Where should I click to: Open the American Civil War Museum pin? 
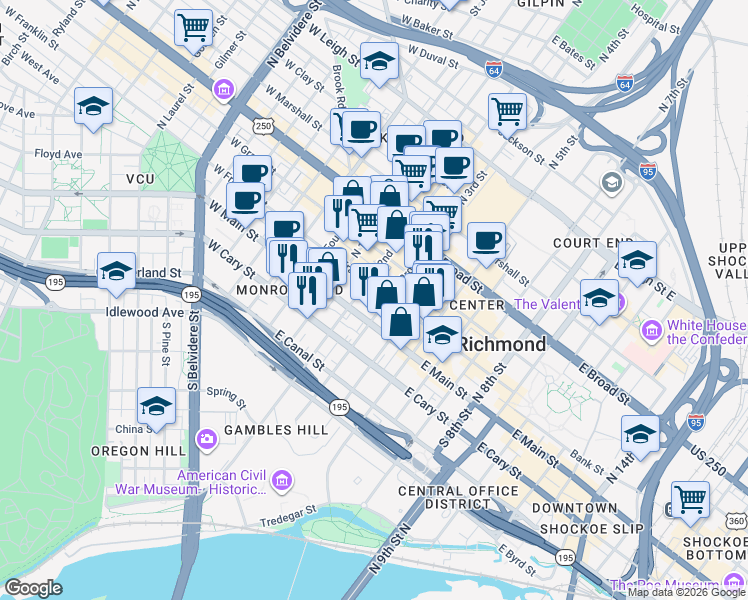(282, 481)
